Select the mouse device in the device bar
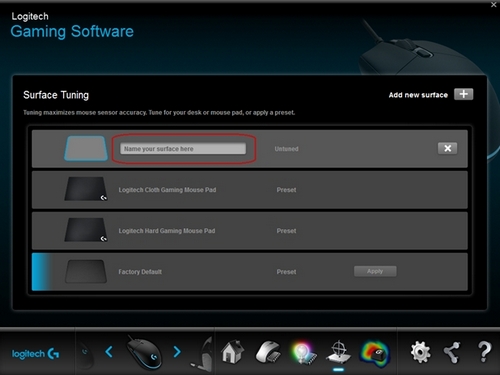The width and height of the screenshot is (500, 375). click(144, 352)
